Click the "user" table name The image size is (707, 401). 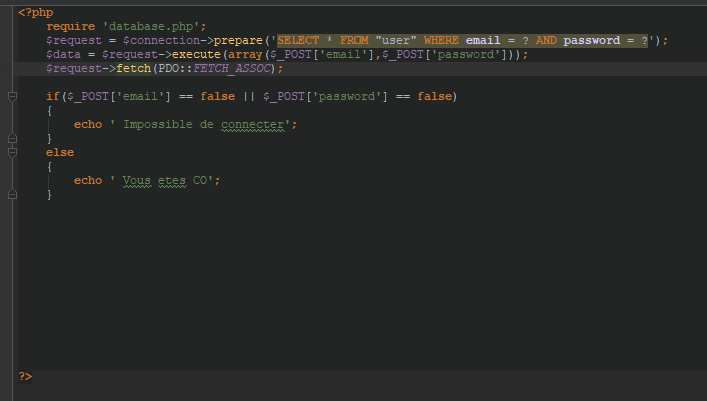[396, 41]
